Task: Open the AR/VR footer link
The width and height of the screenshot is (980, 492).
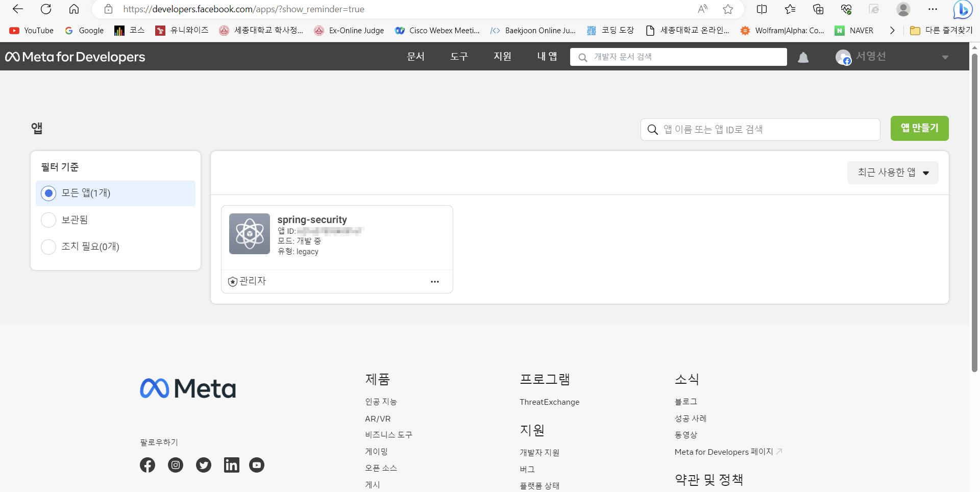Action: point(378,419)
